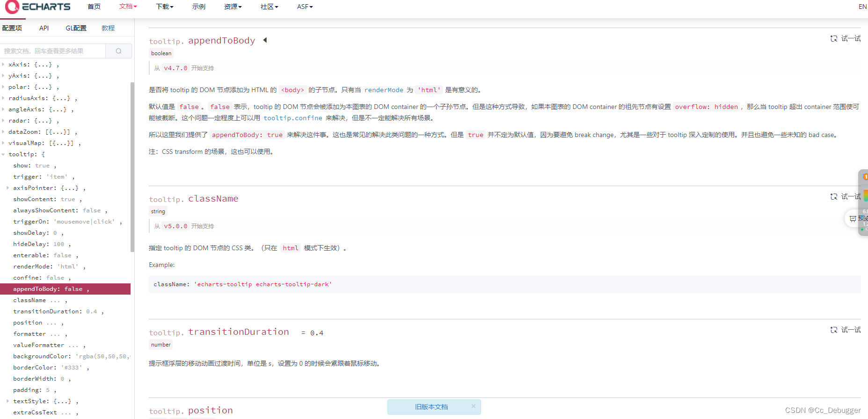868x419 pixels.
Task: Click the search magnifier button
Action: click(x=118, y=51)
